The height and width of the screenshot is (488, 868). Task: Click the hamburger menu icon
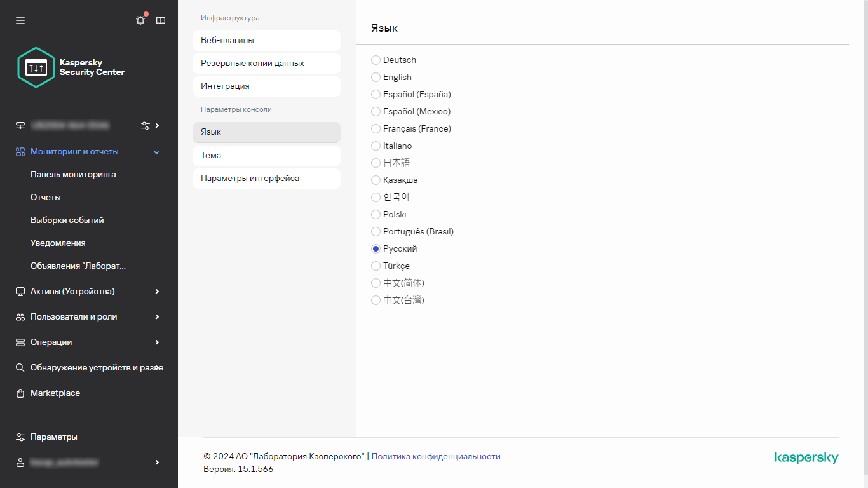click(x=20, y=20)
